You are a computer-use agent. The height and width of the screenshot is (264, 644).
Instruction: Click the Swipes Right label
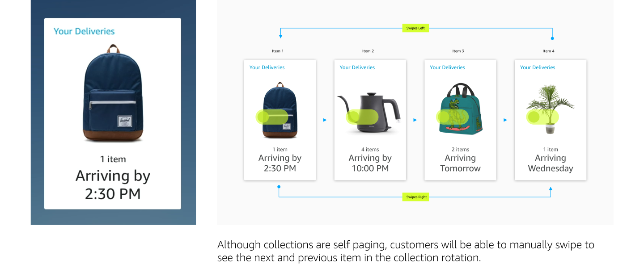[415, 197]
